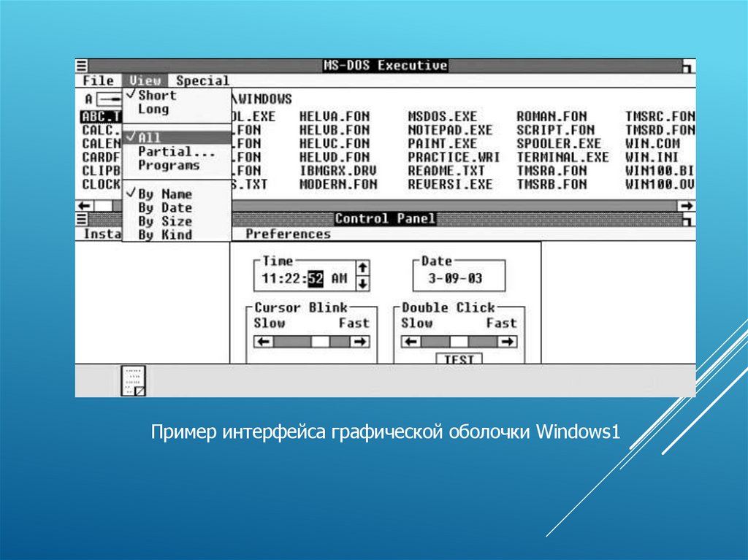Select HELVB.FON file
Screen dimensions: 748x560
click(335, 130)
